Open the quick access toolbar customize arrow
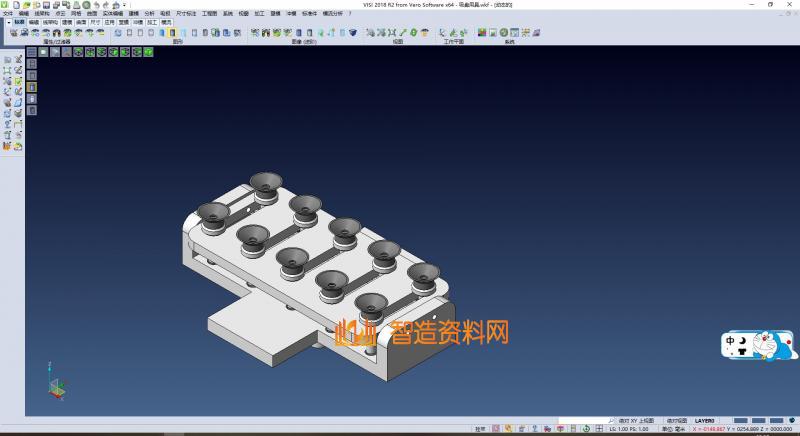This screenshot has width=800, height=436. coord(124,5)
